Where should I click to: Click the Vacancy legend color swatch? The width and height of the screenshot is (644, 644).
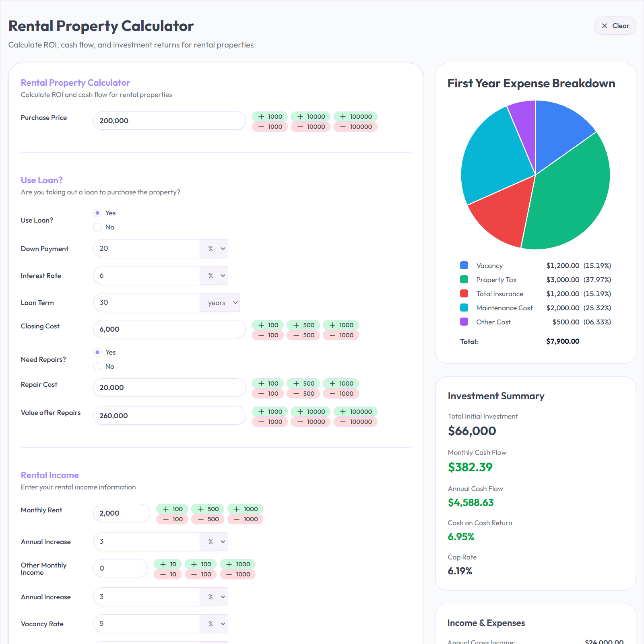click(464, 265)
